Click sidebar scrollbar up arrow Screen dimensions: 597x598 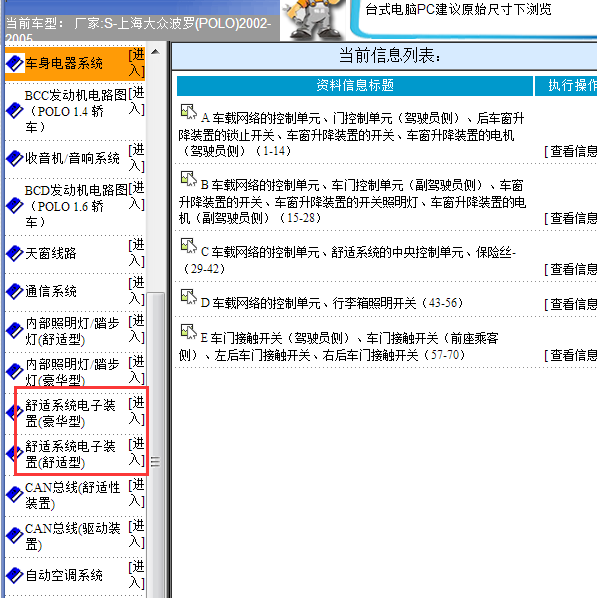155,51
